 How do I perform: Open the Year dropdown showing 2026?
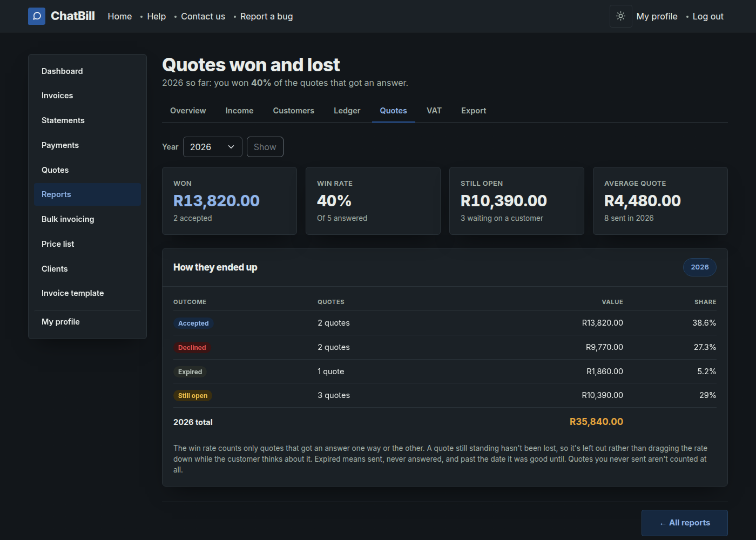point(213,147)
